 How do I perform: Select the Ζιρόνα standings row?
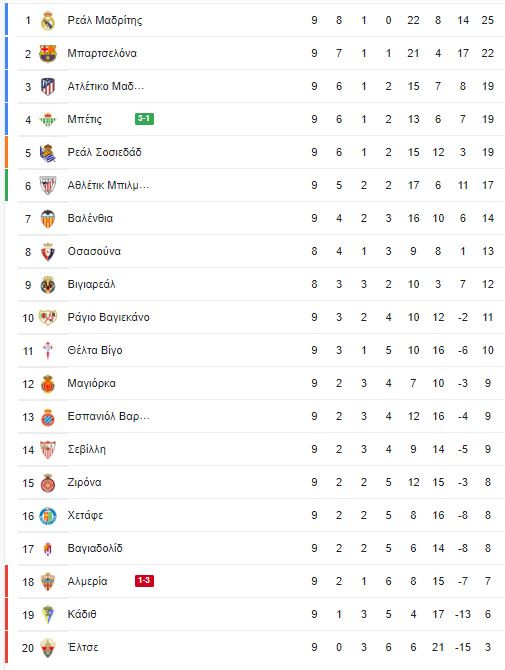click(x=255, y=482)
